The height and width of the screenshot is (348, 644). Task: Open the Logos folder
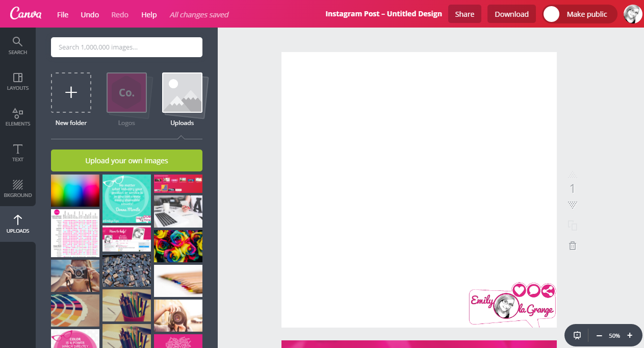[x=126, y=99]
